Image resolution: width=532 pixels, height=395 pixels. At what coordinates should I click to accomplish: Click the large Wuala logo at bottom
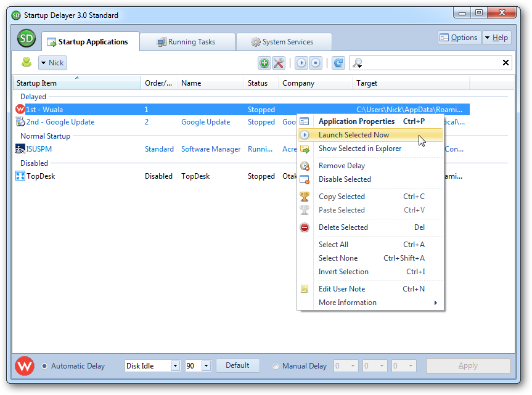(x=25, y=366)
